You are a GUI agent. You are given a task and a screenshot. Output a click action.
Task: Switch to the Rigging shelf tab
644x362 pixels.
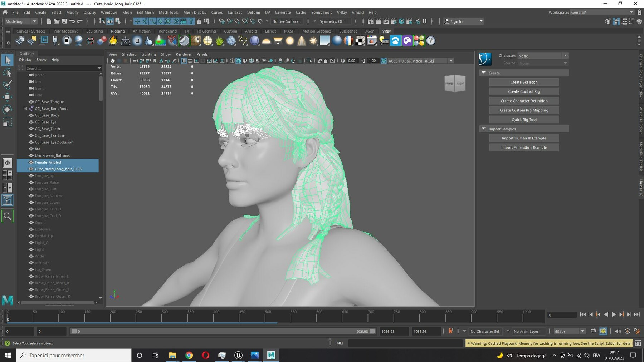pos(118,31)
